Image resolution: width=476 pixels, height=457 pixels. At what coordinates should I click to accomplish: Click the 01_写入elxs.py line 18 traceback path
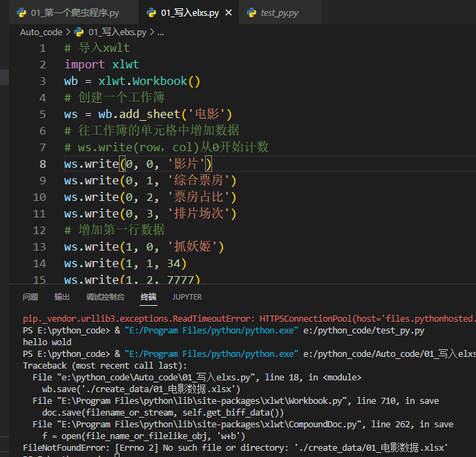[197, 377]
